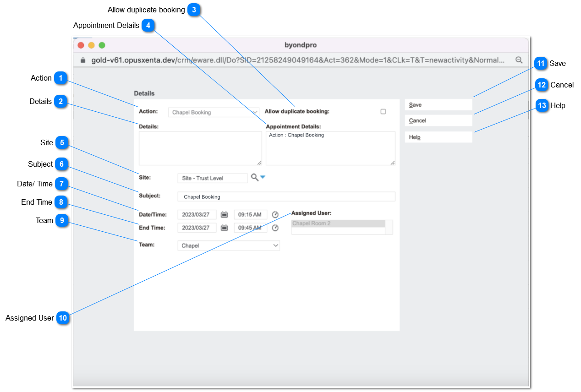Select Chapel Room 2 in Assigned User list
Screen dimensions: 581x392
pyautogui.click(x=338, y=223)
